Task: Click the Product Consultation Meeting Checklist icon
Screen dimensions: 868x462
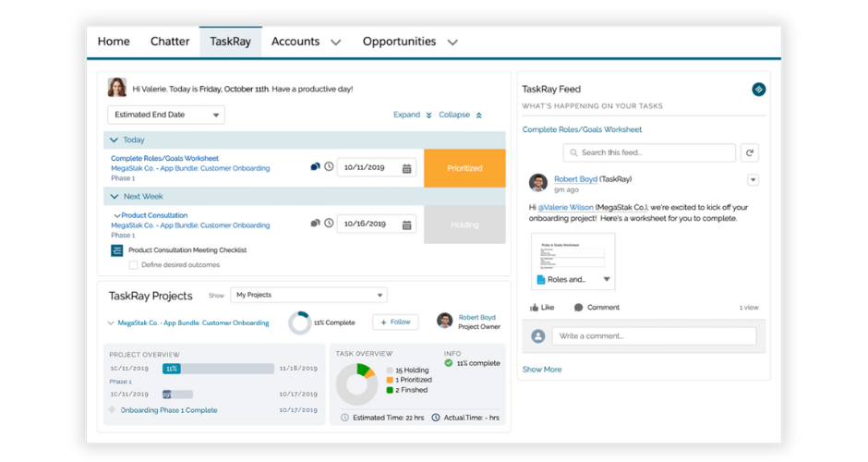Action: pyautogui.click(x=116, y=250)
